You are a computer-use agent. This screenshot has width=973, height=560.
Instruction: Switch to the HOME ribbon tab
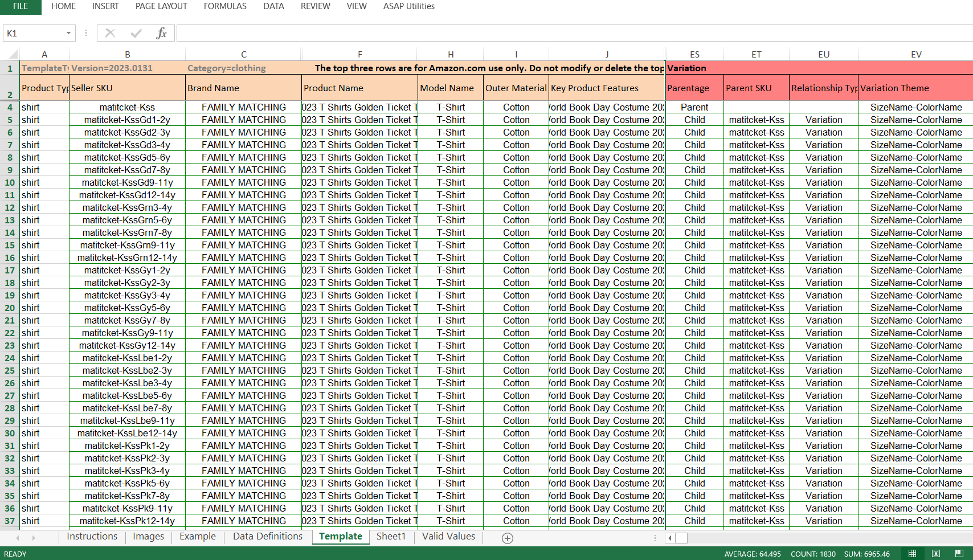click(63, 6)
